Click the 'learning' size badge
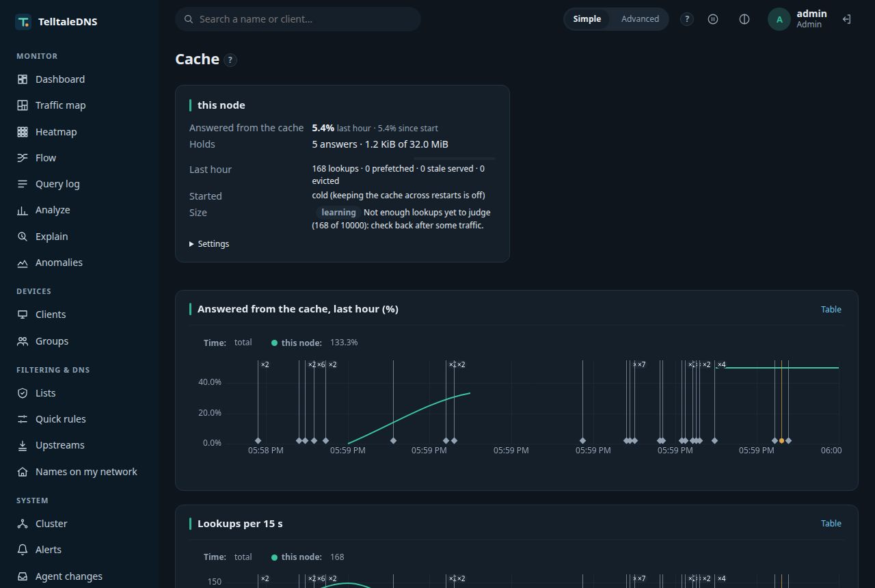 tap(338, 213)
